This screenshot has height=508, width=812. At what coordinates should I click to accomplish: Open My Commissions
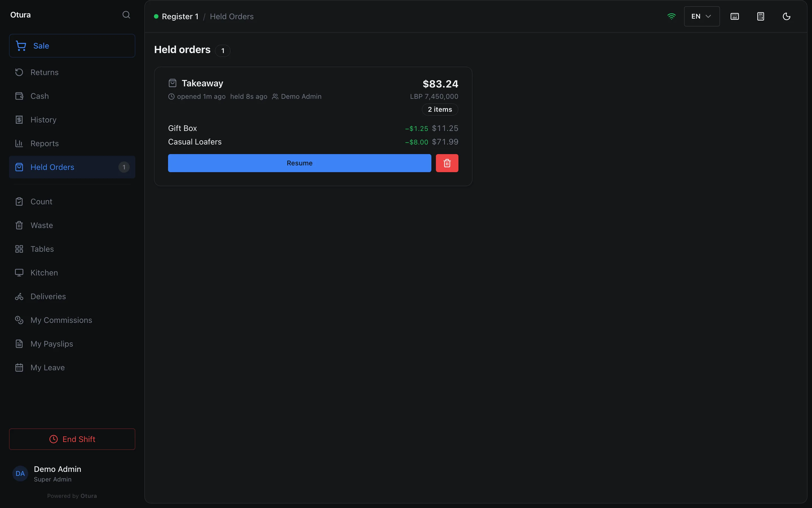72,320
